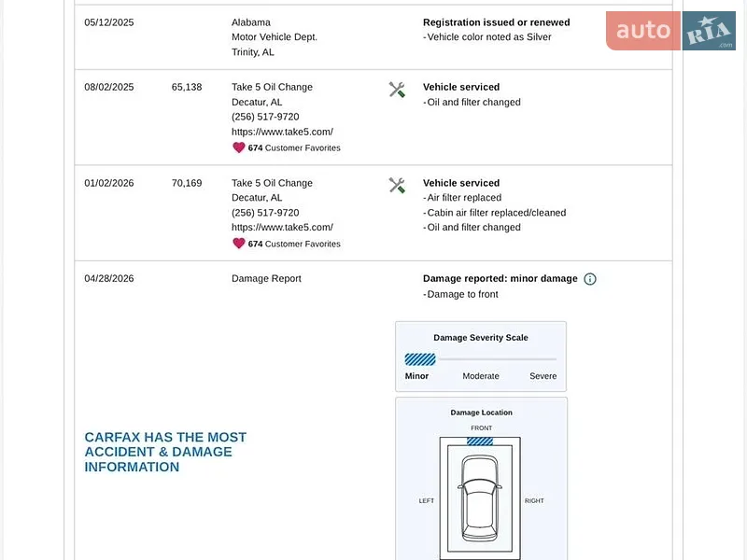
Task: Click the wrench icon for 08/02/2025 service
Action: pos(397,90)
